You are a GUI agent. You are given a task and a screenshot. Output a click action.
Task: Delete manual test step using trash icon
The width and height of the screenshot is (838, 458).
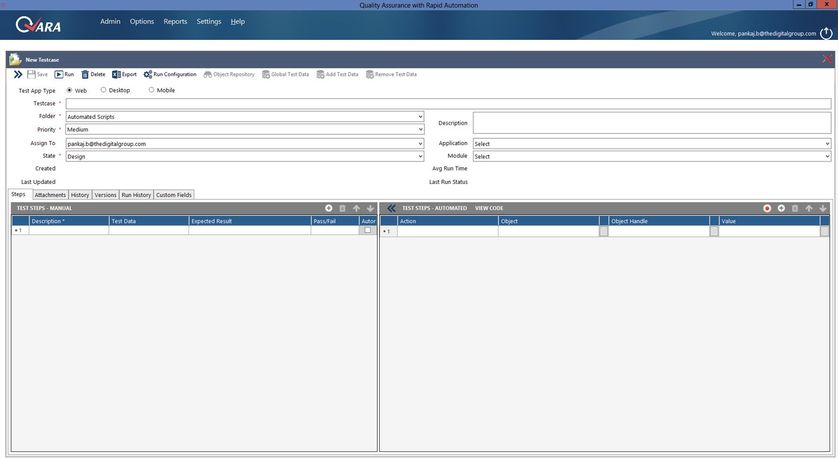(x=343, y=208)
